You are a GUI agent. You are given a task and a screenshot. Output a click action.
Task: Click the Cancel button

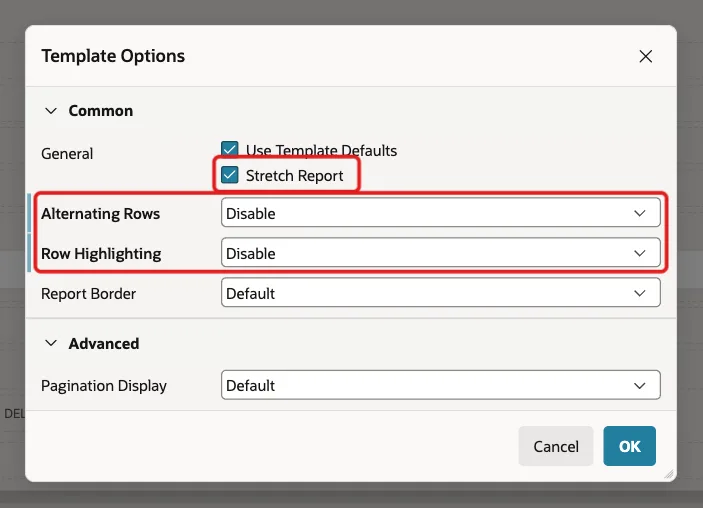pos(556,446)
